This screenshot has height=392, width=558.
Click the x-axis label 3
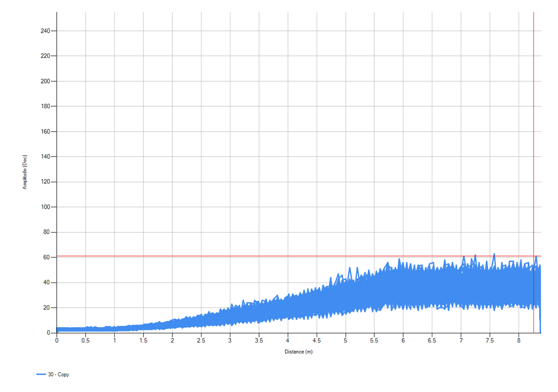(230, 339)
